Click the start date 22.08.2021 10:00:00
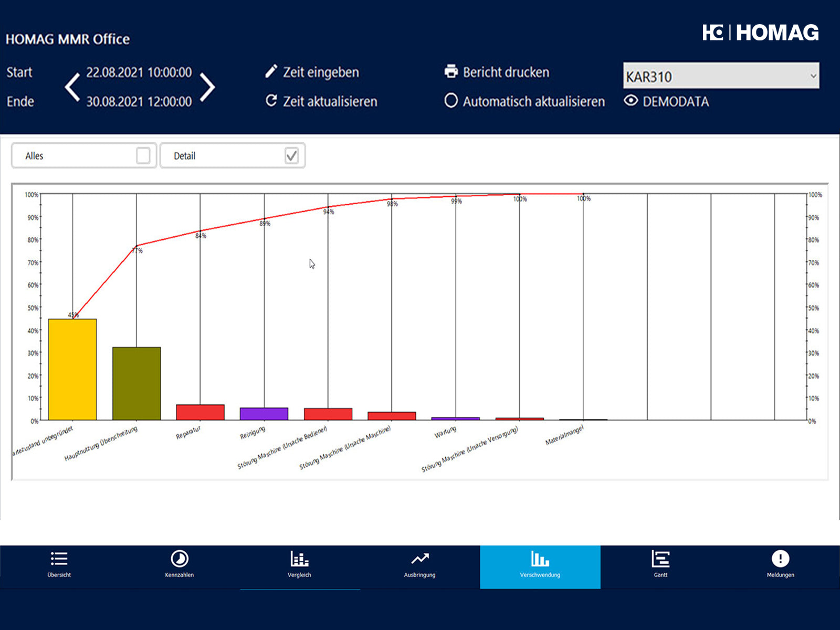The width and height of the screenshot is (840, 630). 139,72
